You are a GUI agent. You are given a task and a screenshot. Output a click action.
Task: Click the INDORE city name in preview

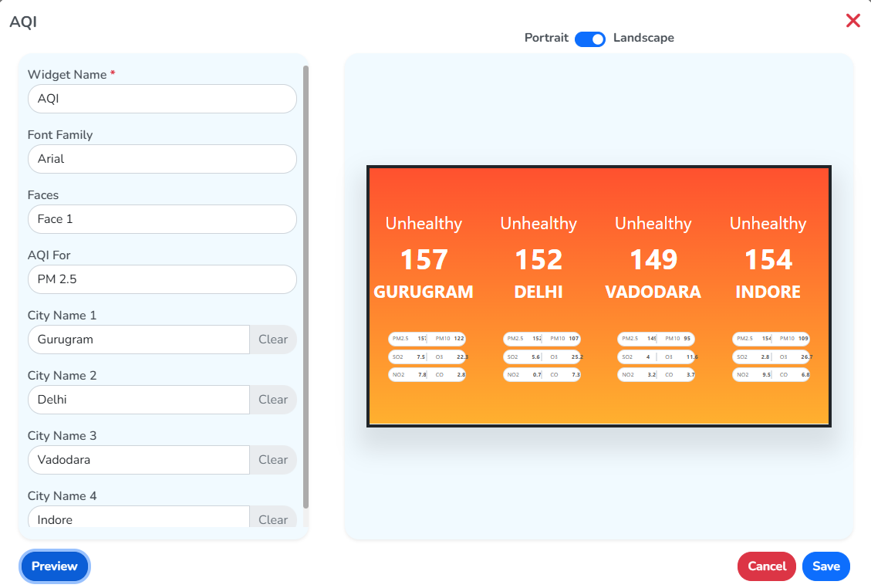(768, 292)
